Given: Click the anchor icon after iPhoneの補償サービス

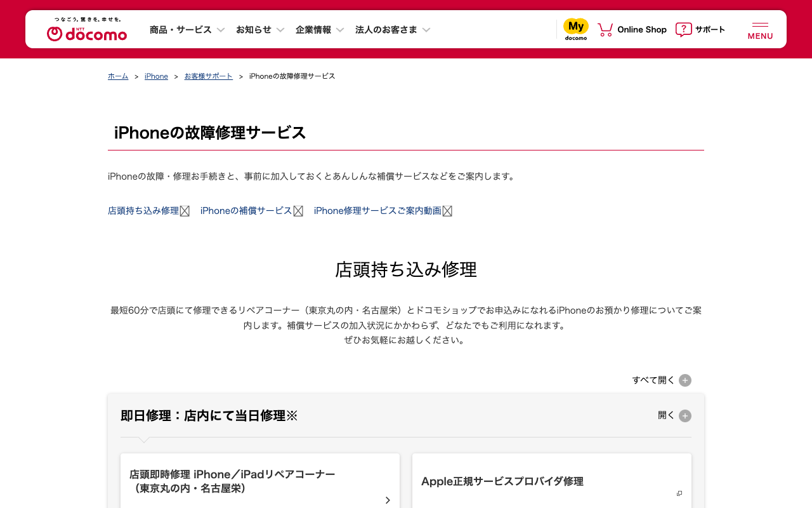Looking at the screenshot, I should point(298,211).
